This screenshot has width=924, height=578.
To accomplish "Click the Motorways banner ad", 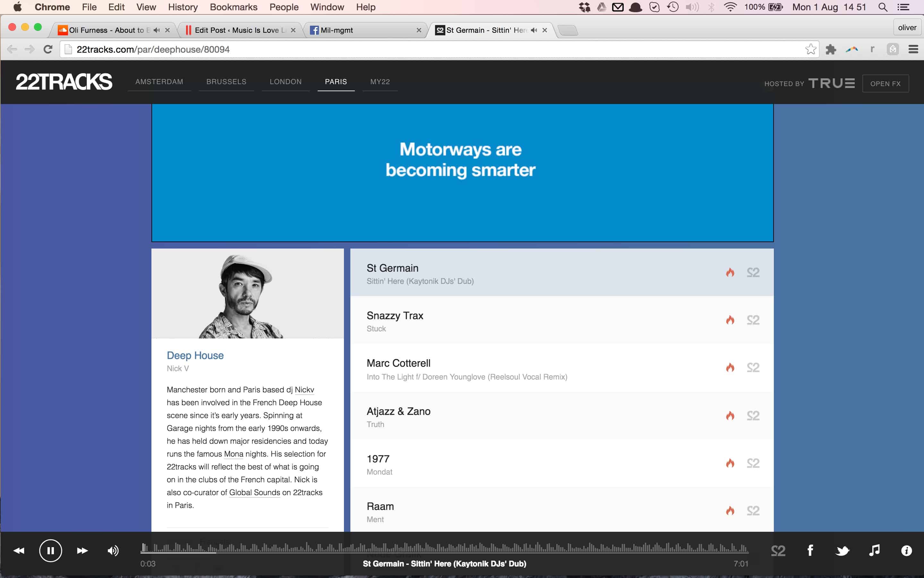I will 462,173.
